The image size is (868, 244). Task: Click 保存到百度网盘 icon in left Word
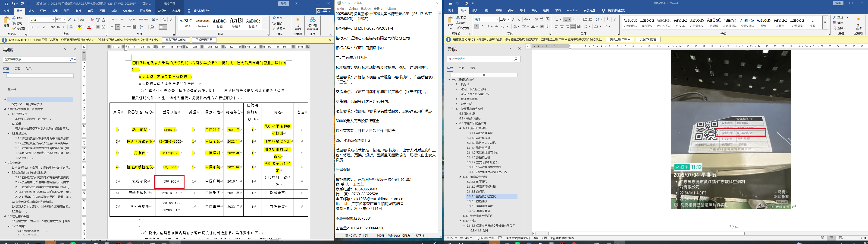click(312, 23)
